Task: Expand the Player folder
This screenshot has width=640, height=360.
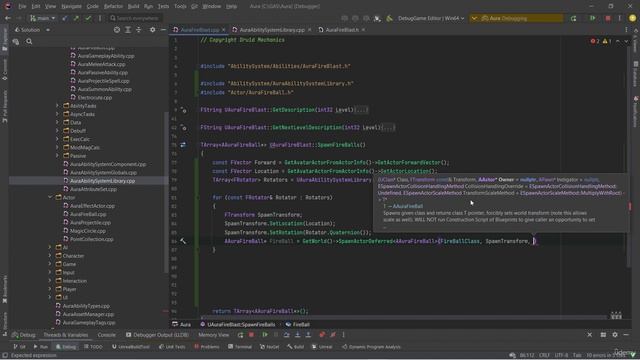Action: pos(50,289)
